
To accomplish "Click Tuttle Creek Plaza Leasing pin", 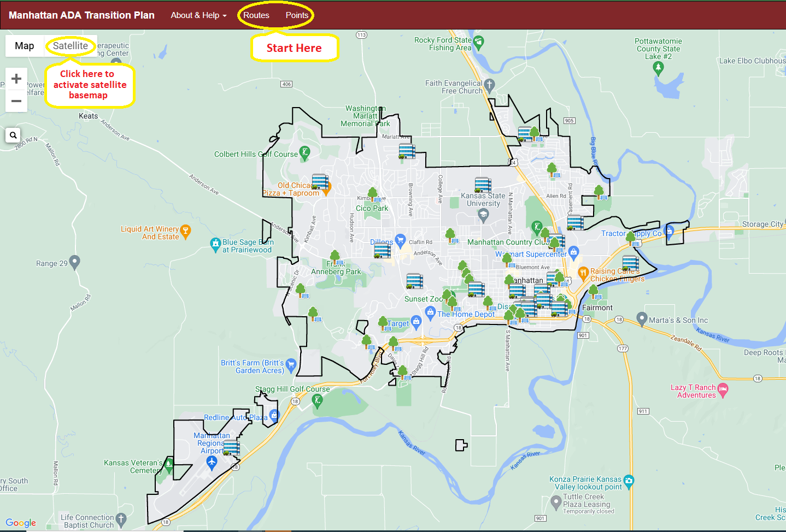I will point(556,501).
